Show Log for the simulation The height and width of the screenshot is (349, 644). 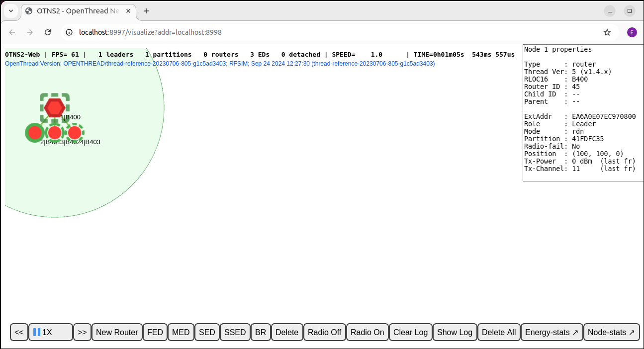click(x=454, y=332)
